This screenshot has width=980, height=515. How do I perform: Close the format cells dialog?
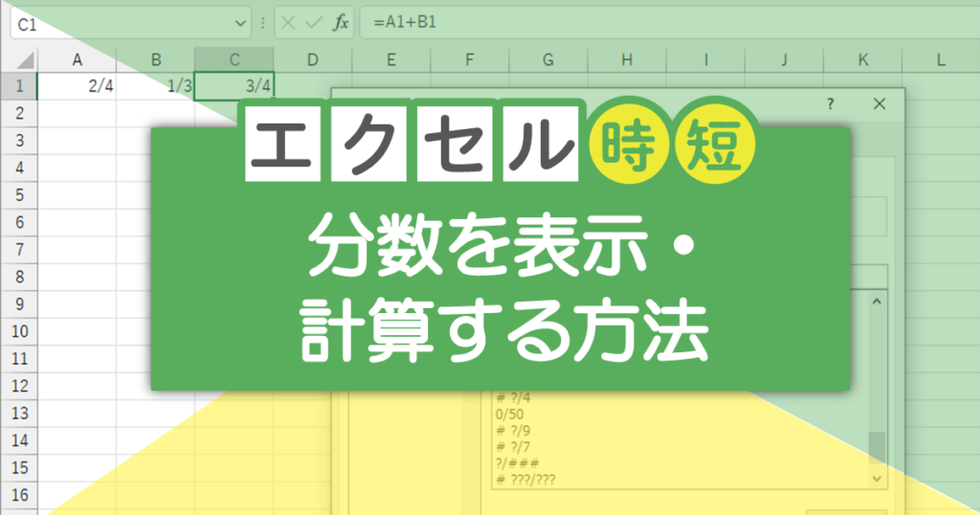[880, 103]
